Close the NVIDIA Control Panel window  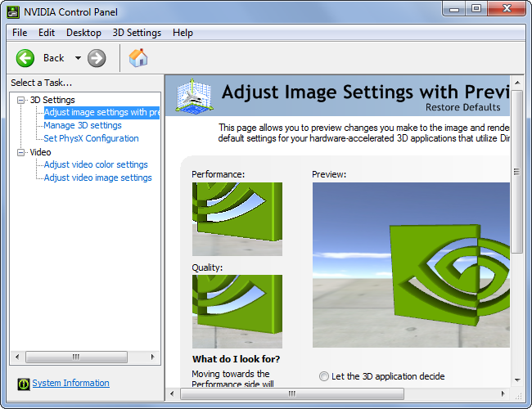click(507, 9)
